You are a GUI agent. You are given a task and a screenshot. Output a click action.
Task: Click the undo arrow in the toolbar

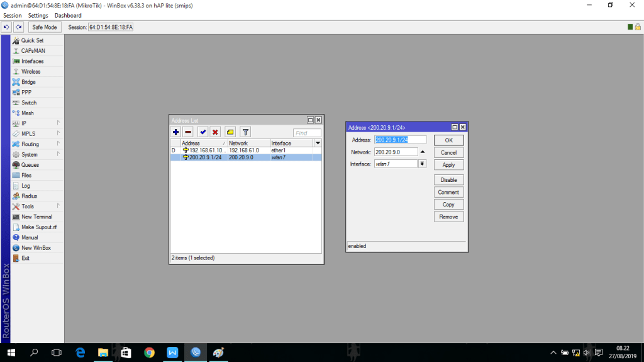(x=6, y=27)
